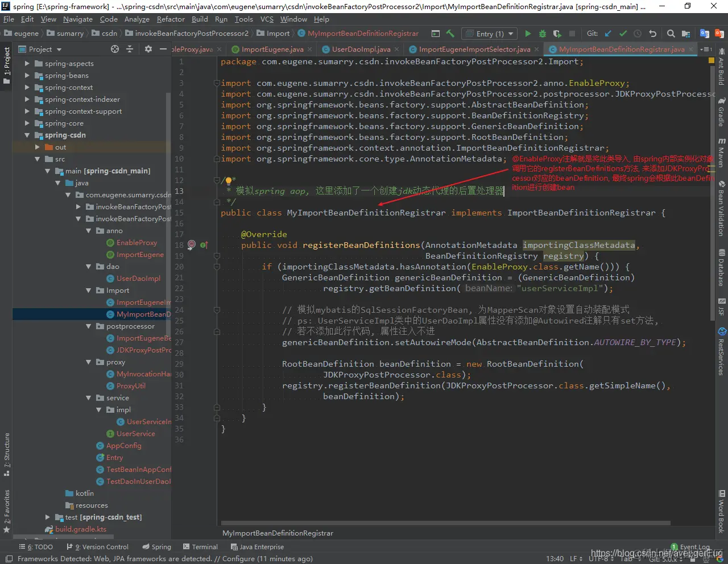Click collapse all icon in Project panel

tap(130, 49)
